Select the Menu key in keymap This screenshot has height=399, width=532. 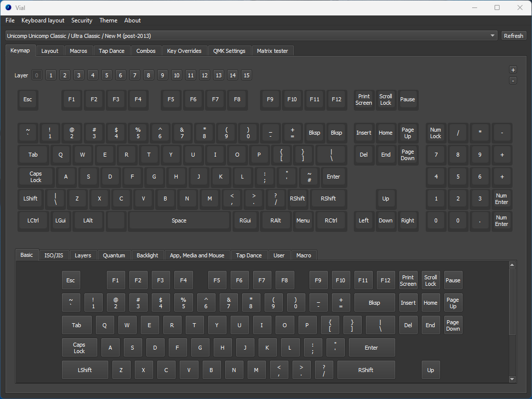click(303, 220)
